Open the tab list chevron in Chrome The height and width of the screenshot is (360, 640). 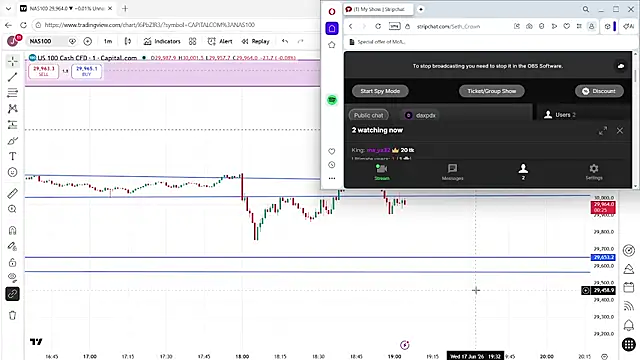(x=8, y=8)
